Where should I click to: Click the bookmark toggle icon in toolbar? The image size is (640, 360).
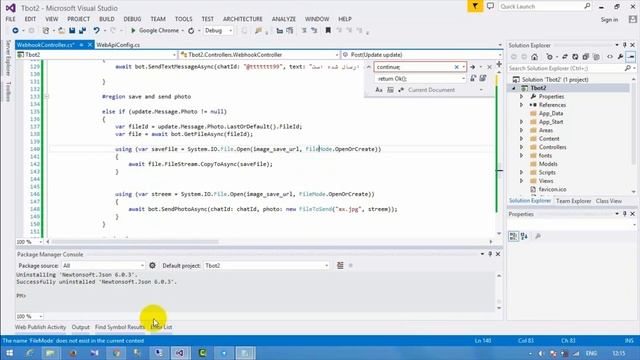click(x=328, y=31)
